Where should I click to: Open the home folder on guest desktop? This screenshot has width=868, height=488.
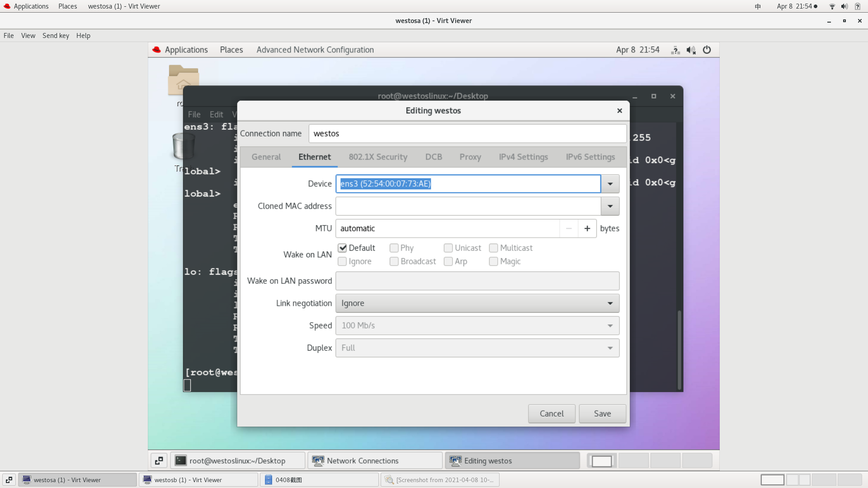pos(184,80)
